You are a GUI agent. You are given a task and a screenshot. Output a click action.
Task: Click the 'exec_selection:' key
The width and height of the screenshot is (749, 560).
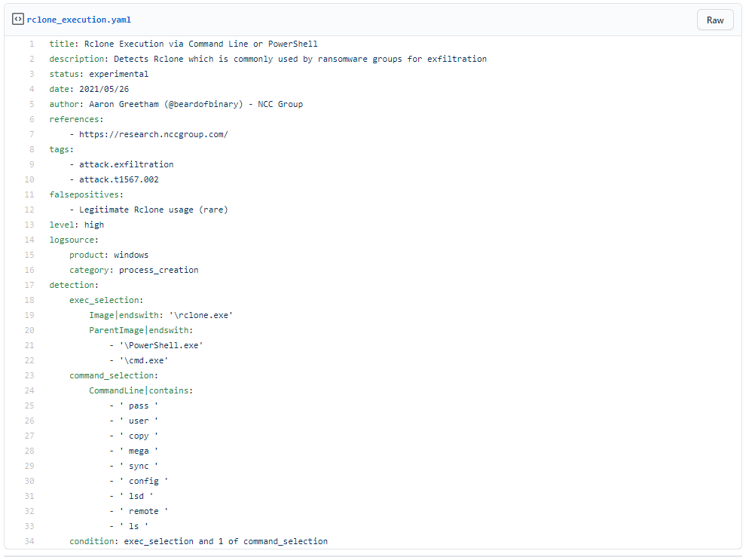coord(106,300)
